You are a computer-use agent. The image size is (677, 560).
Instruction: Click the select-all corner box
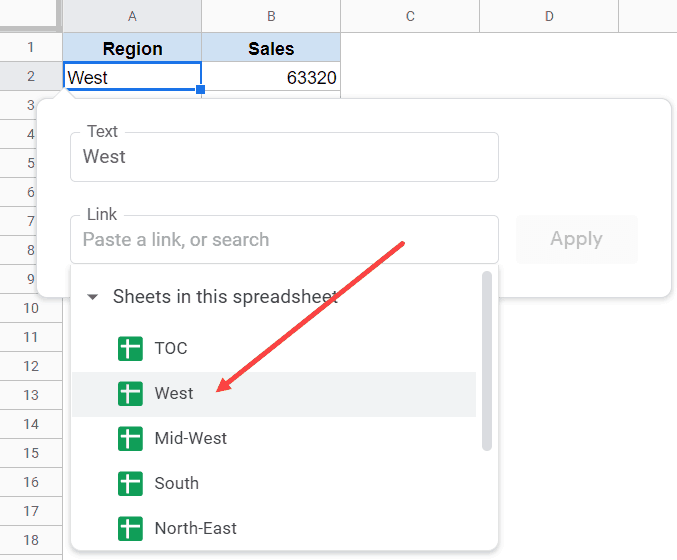[30, 16]
